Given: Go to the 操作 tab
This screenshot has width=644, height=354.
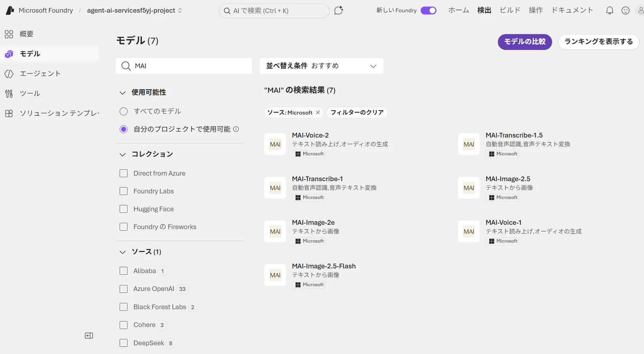Looking at the screenshot, I should 536,10.
